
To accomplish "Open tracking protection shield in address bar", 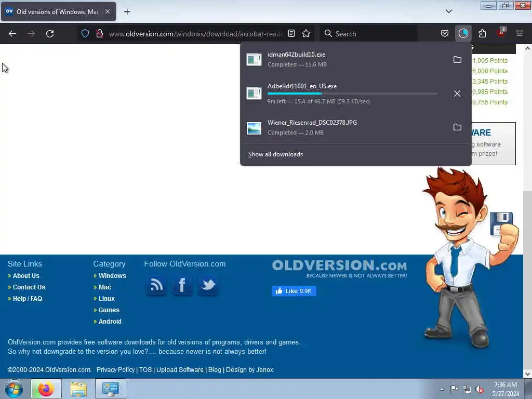I will coord(85,33).
